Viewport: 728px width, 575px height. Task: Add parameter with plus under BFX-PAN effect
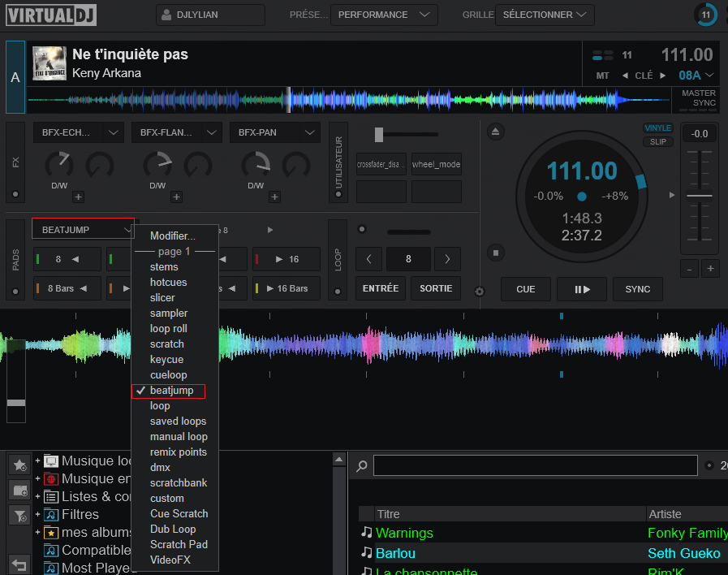pos(275,197)
